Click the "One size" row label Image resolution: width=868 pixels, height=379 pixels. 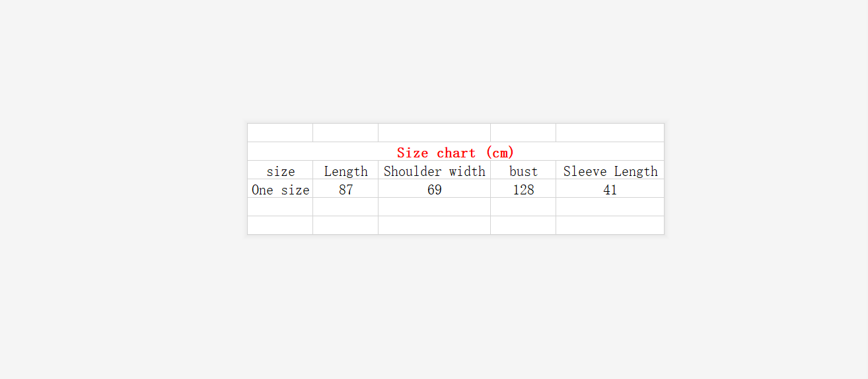(280, 189)
